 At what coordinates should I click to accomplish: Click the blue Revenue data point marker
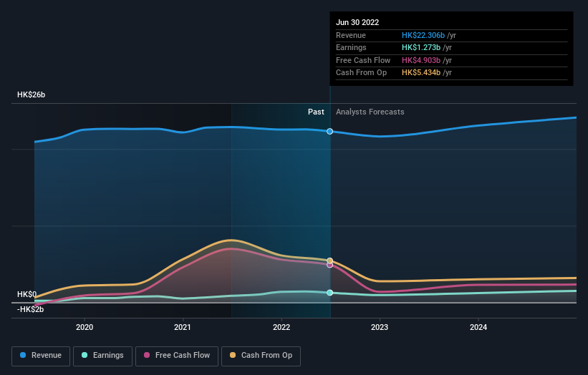[x=329, y=131]
